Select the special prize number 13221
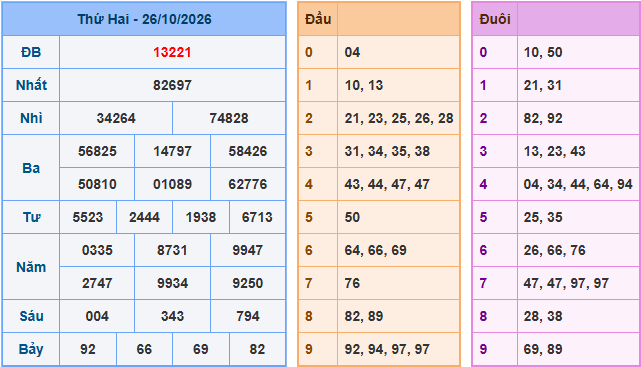 172,52
